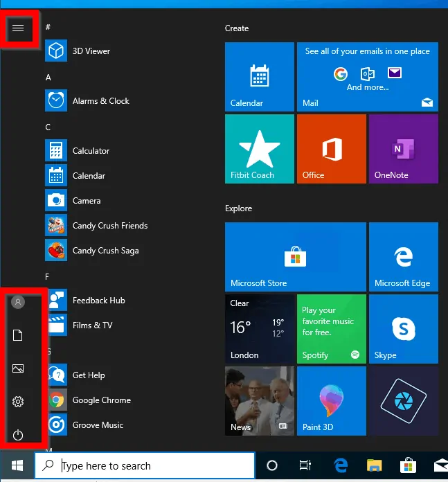Screen dimensions: 448x482
Task: Click the 'A' letter group header
Action: 48,77
